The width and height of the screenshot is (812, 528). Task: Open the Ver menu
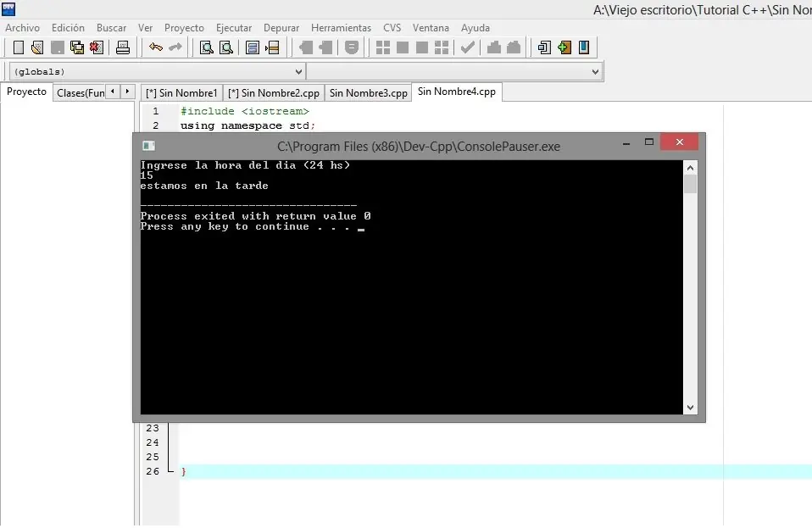(x=145, y=28)
